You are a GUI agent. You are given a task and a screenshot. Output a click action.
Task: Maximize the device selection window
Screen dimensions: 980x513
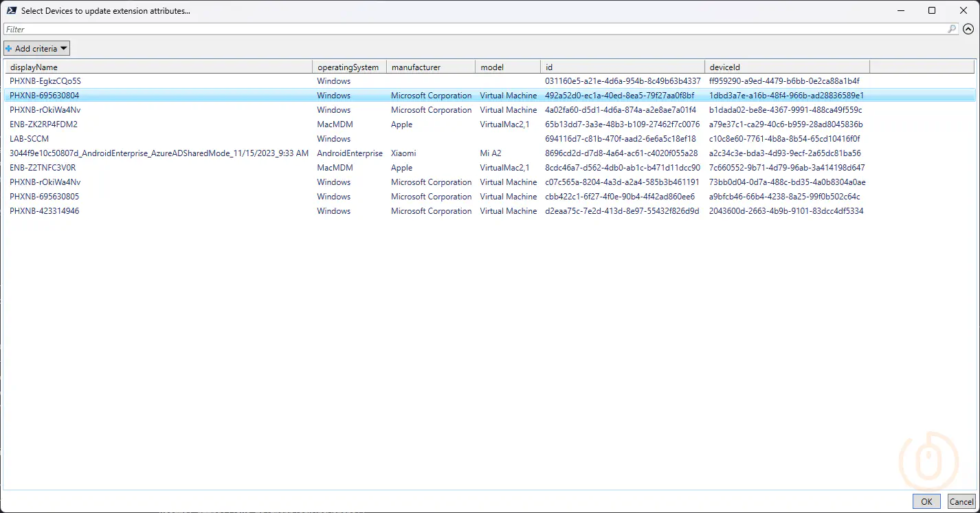pos(932,10)
